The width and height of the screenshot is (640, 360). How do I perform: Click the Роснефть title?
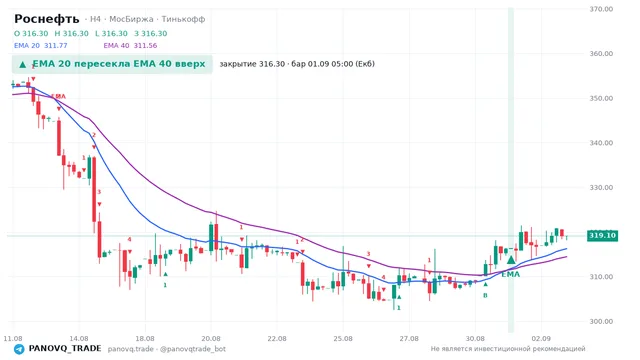(x=47, y=19)
